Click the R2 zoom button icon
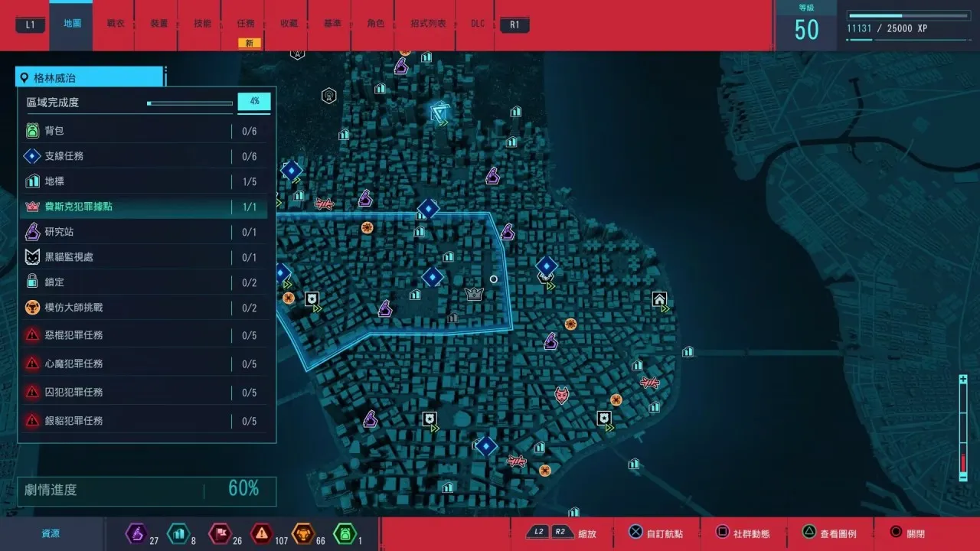 (x=561, y=533)
